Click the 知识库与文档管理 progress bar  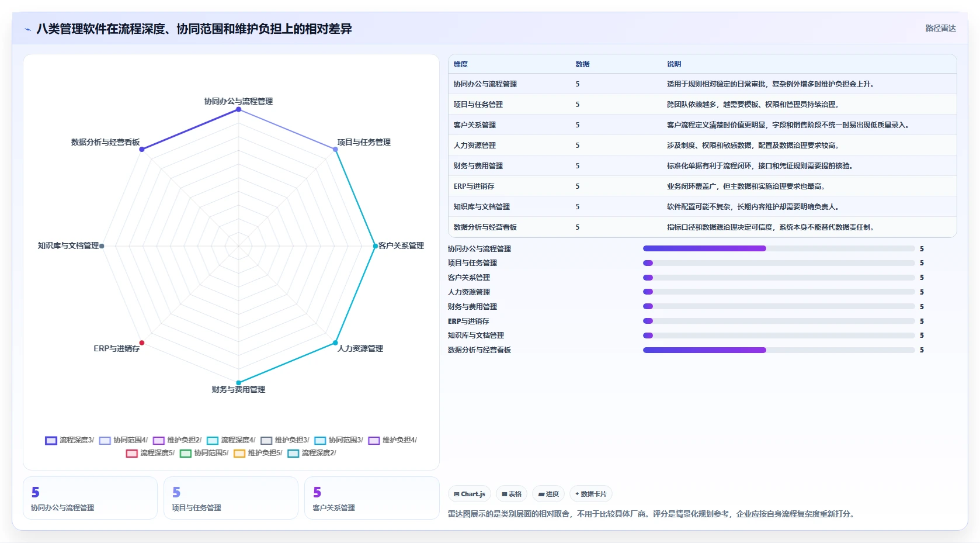point(779,336)
